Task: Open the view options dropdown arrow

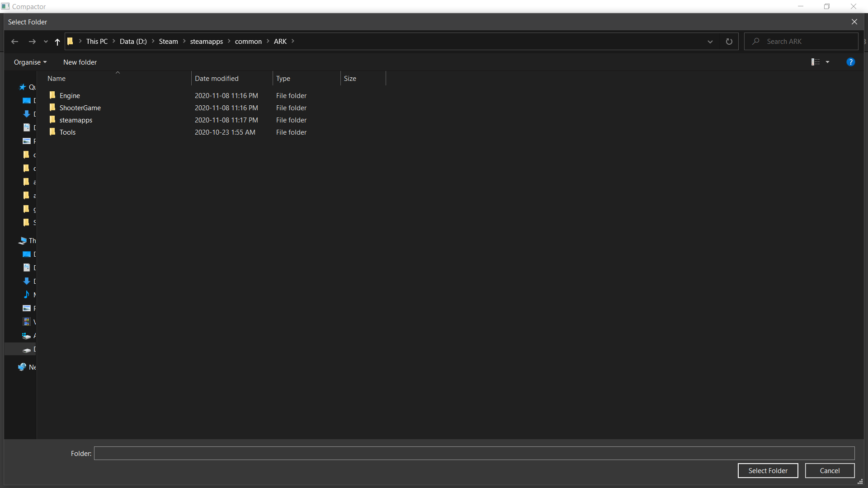Action: pos(827,62)
